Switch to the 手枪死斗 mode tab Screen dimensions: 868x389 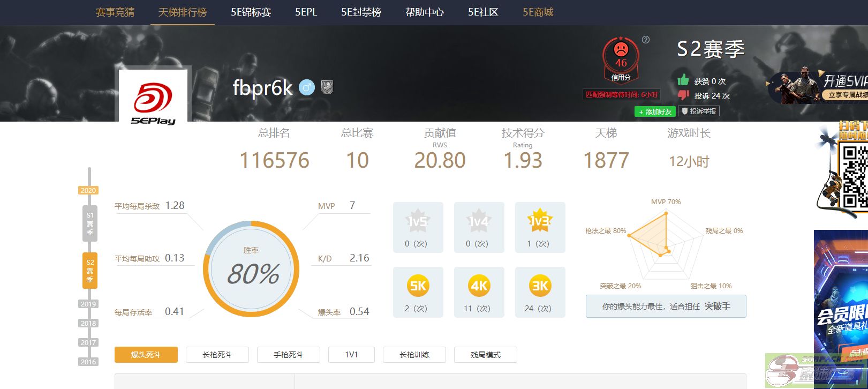(289, 355)
